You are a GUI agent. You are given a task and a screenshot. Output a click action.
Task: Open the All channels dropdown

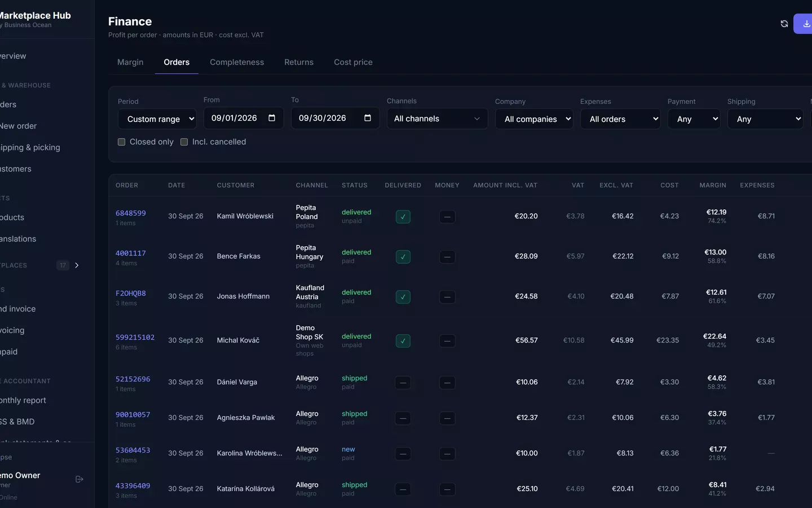(x=437, y=119)
